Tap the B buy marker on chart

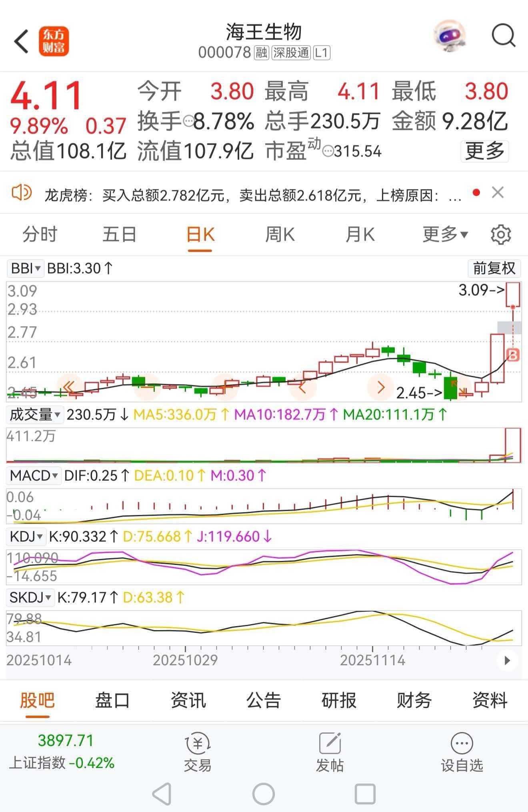coord(513,355)
